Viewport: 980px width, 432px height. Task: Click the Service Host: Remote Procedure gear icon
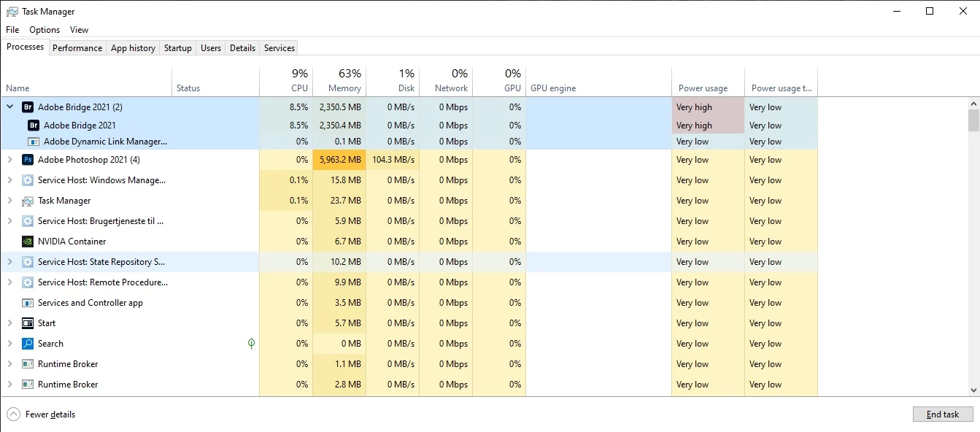tap(28, 282)
